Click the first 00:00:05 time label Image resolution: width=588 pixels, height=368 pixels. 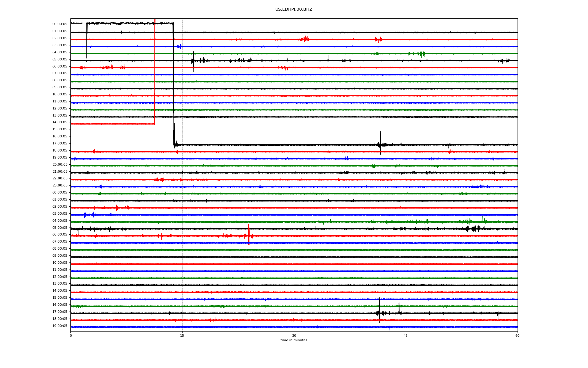[60, 24]
